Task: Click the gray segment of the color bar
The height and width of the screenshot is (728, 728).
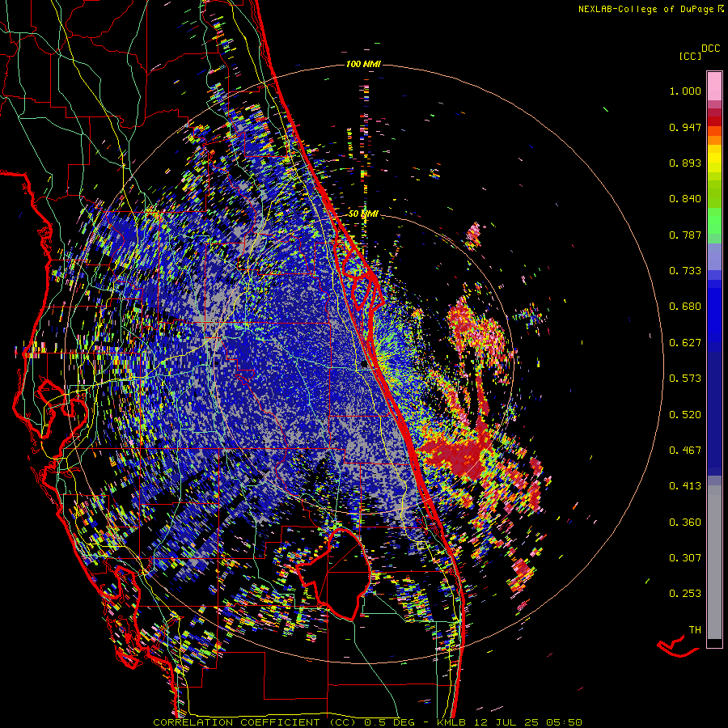Action: 714,562
